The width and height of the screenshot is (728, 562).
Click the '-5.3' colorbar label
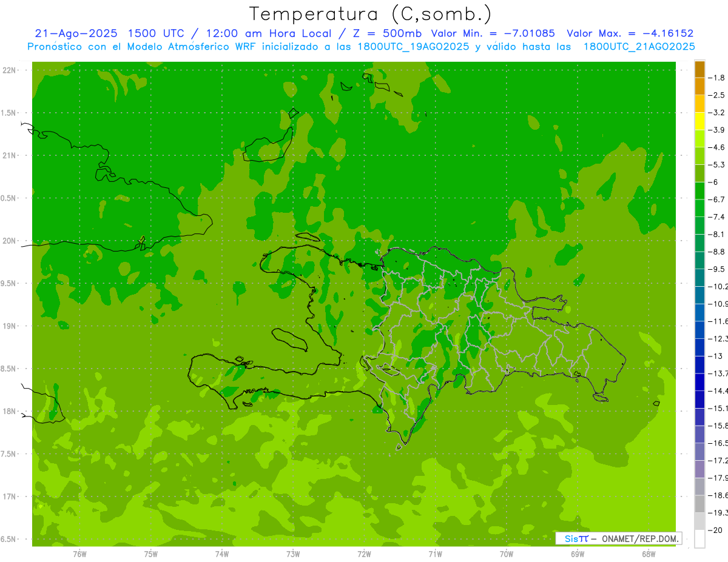point(716,165)
